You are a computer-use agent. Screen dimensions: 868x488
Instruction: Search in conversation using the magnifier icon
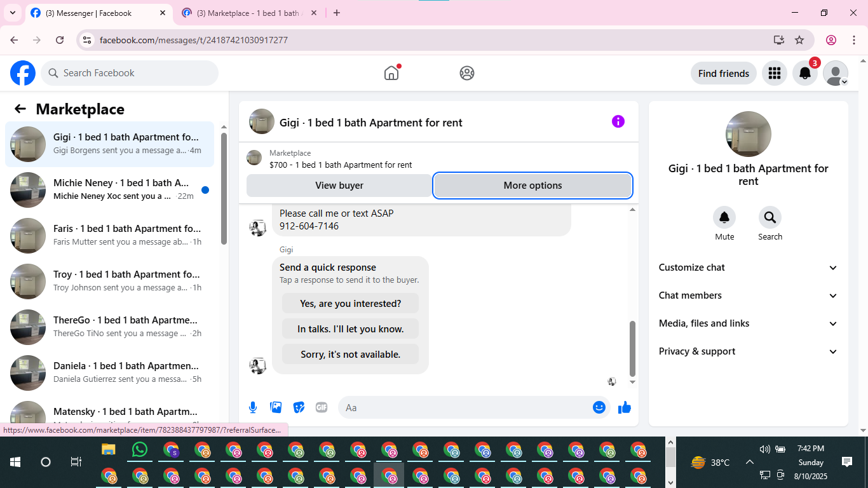pos(770,218)
